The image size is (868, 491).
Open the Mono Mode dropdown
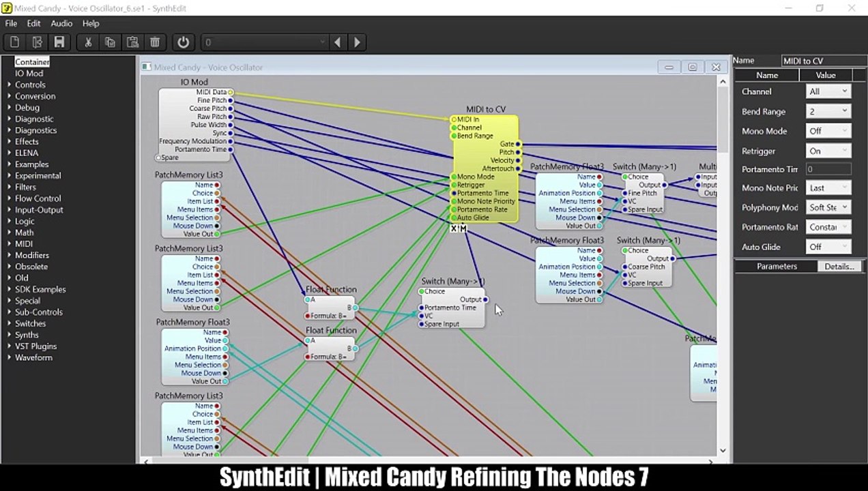click(x=828, y=131)
